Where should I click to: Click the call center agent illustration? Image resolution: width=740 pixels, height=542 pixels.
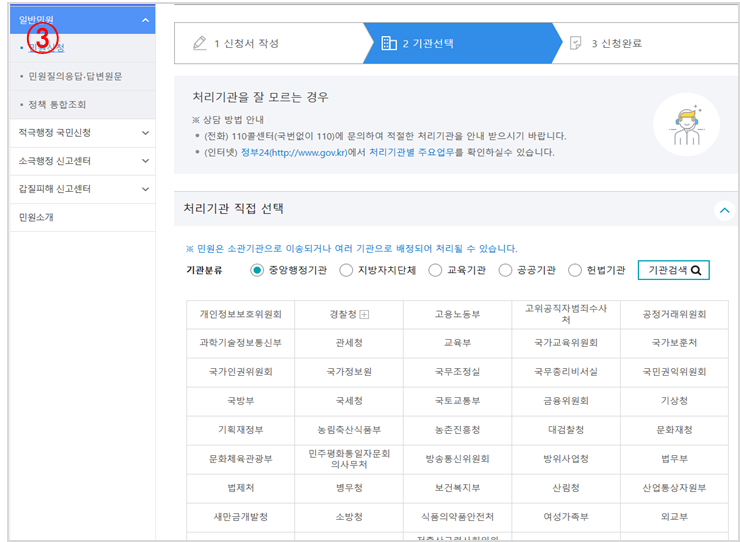pyautogui.click(x=687, y=125)
